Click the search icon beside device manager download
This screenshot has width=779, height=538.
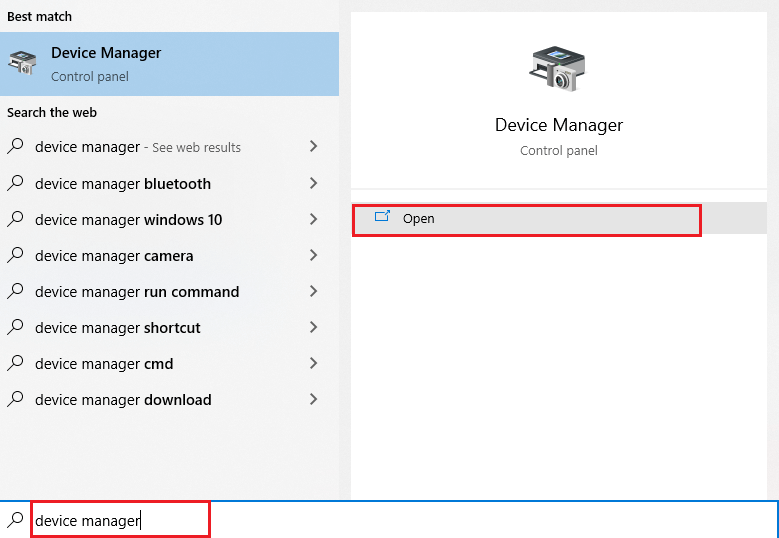click(16, 398)
